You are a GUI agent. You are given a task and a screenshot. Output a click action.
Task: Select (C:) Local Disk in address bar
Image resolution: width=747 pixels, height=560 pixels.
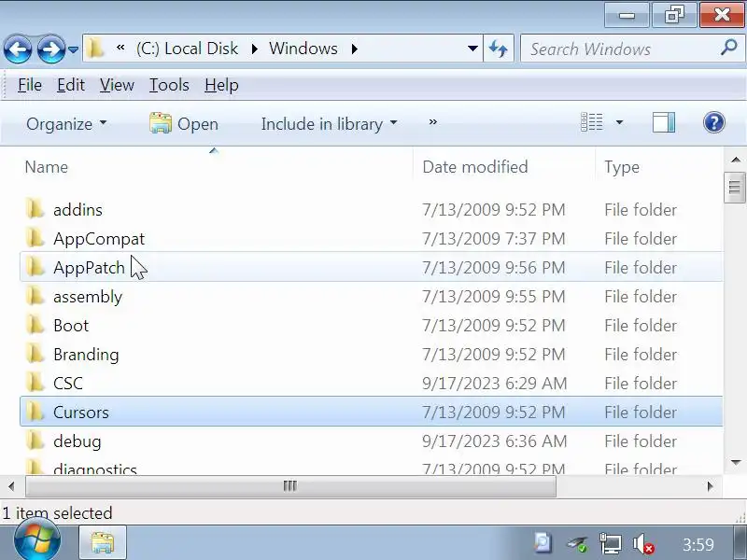(187, 49)
